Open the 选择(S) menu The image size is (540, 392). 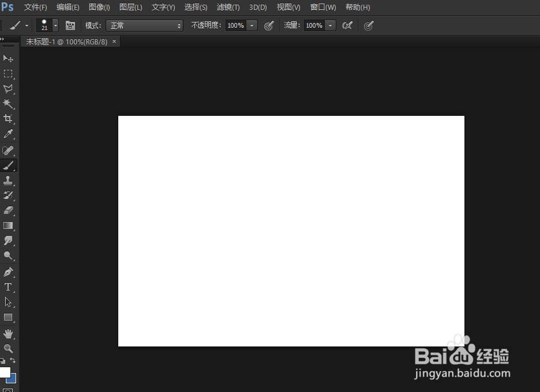coord(196,7)
